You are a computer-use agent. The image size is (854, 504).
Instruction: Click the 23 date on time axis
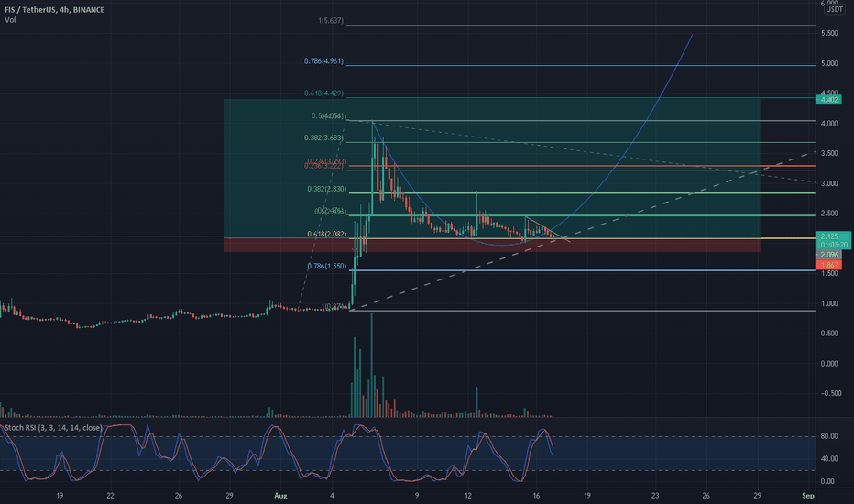point(655,496)
